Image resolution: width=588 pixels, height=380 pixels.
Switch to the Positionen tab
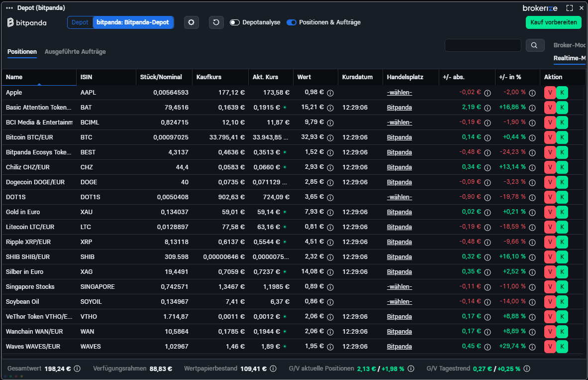22,52
